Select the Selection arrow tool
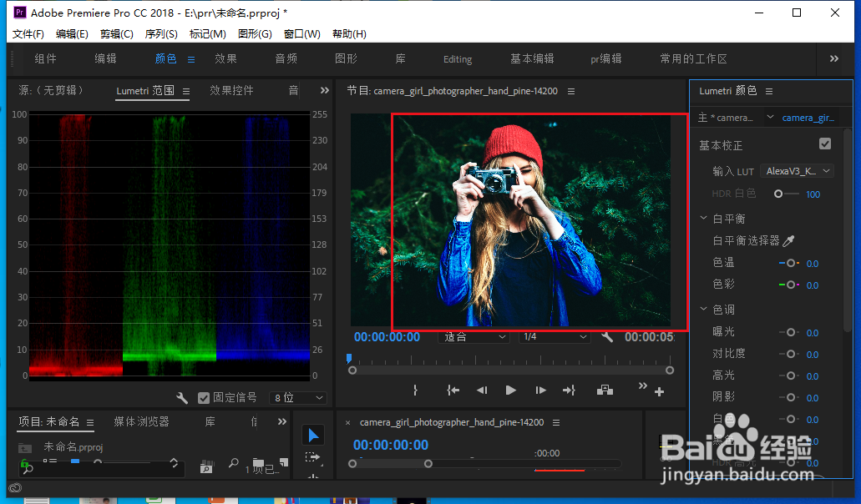This screenshot has width=861, height=504. pyautogui.click(x=313, y=435)
